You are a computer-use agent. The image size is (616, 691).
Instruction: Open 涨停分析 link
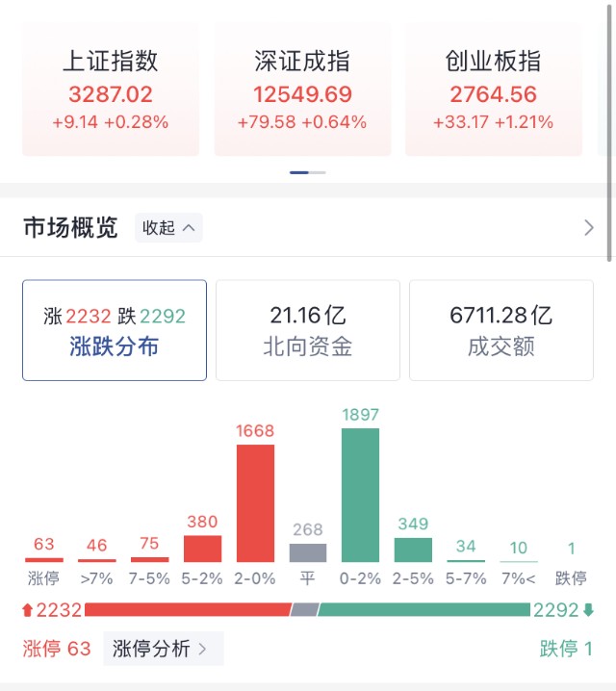(164, 649)
